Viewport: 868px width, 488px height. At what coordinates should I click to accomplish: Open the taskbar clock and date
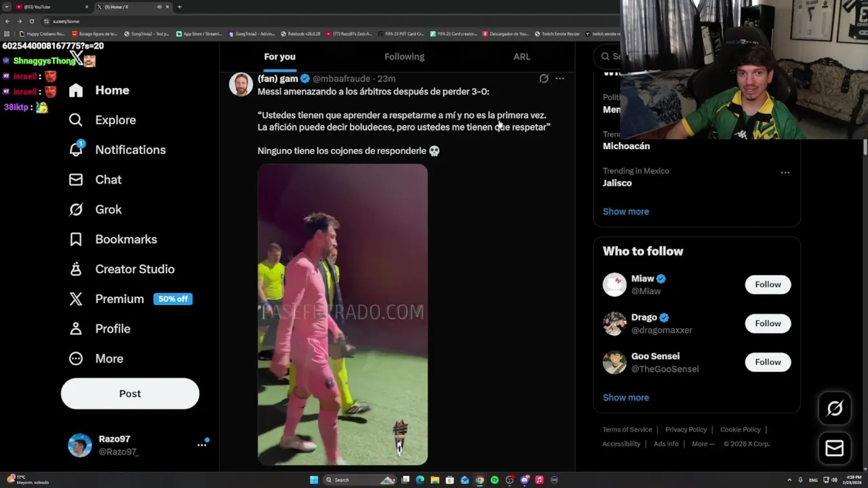(x=852, y=480)
